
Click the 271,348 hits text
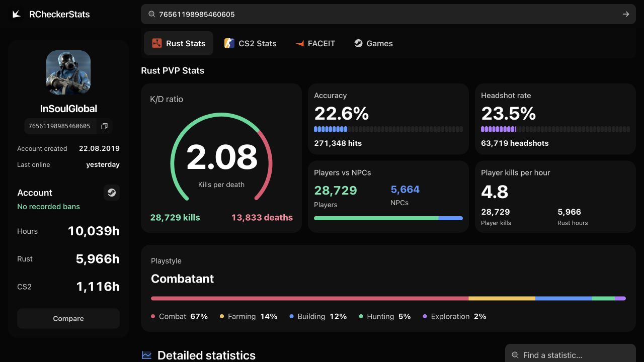click(x=338, y=143)
